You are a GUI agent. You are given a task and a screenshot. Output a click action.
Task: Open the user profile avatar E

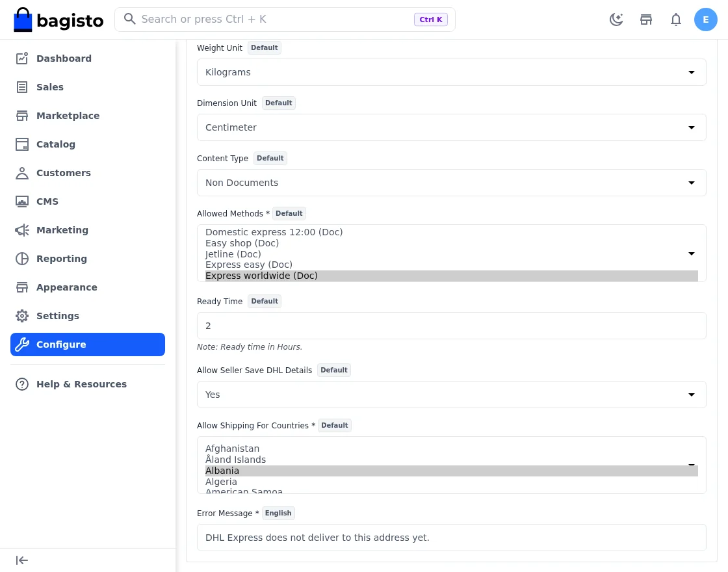click(x=705, y=19)
